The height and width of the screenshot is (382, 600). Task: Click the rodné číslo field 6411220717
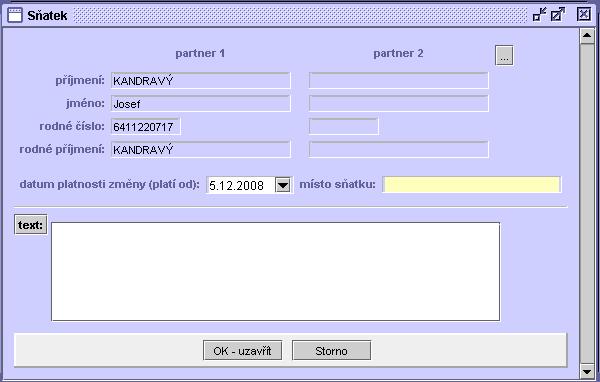tap(145, 127)
